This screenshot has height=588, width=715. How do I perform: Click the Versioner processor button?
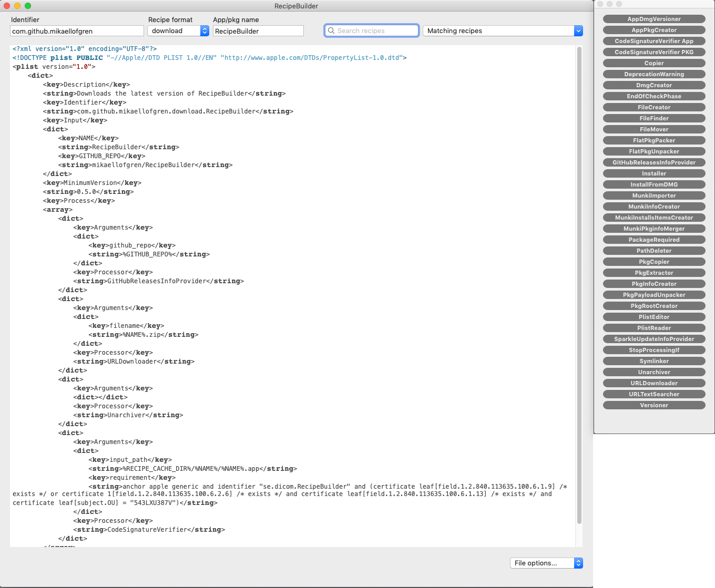tap(654, 405)
